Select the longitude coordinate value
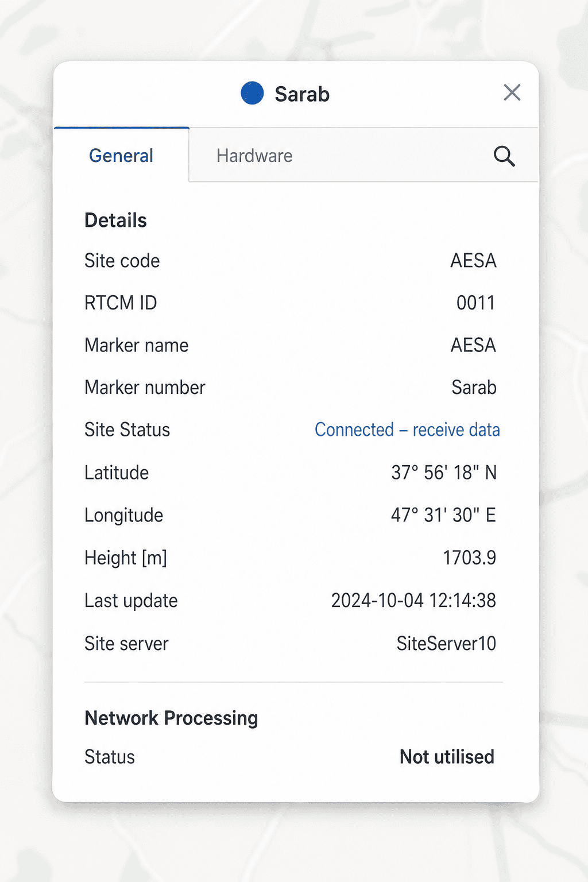Screen dimensions: 588x882 pyautogui.click(x=443, y=515)
